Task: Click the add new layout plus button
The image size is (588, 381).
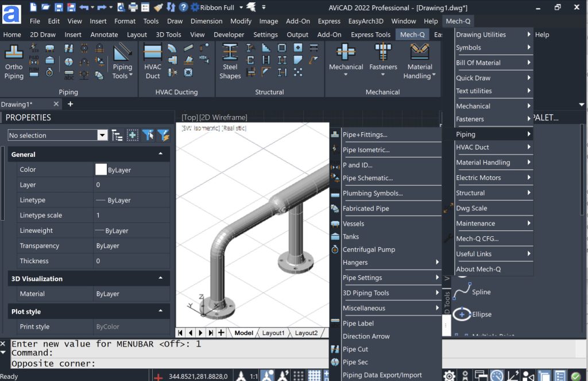Action: point(221,333)
